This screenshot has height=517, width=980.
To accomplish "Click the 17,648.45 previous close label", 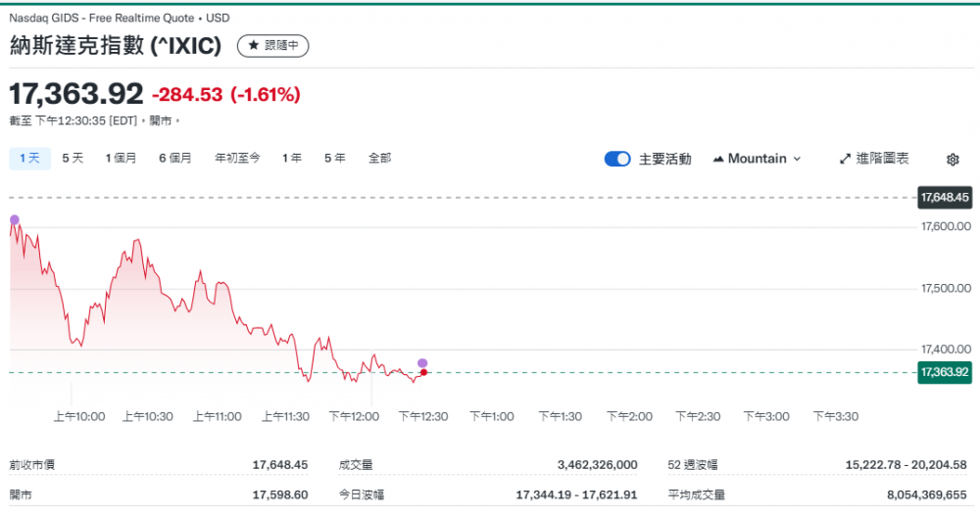I will pyautogui.click(x=944, y=198).
